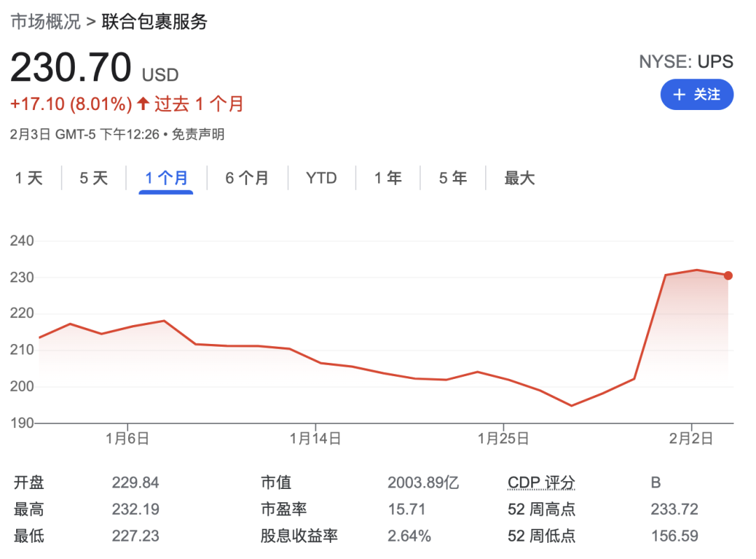Open the 免责声明 disclaimer link
The image size is (756, 559).
click(x=198, y=134)
